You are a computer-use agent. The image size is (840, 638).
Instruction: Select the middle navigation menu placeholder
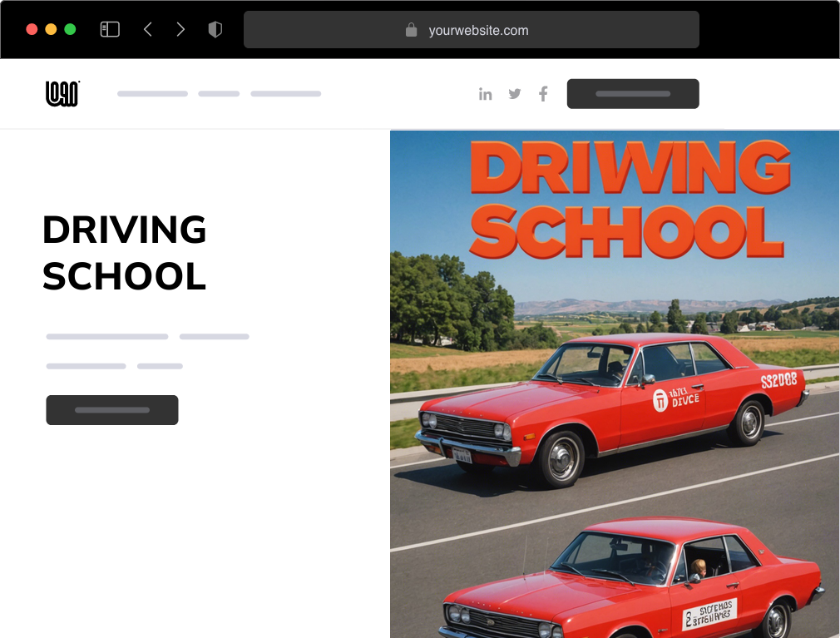tap(219, 94)
